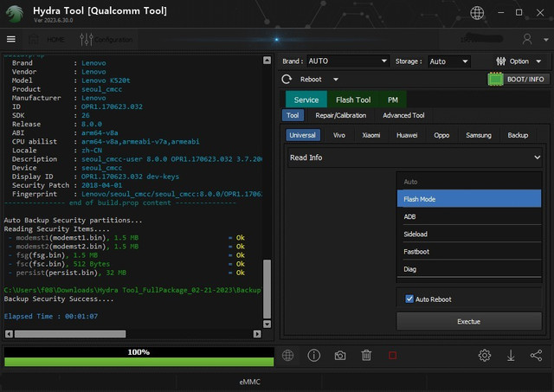Open the Reboot dropdown
Viewport: 554px width, 392px height.
coord(314,79)
